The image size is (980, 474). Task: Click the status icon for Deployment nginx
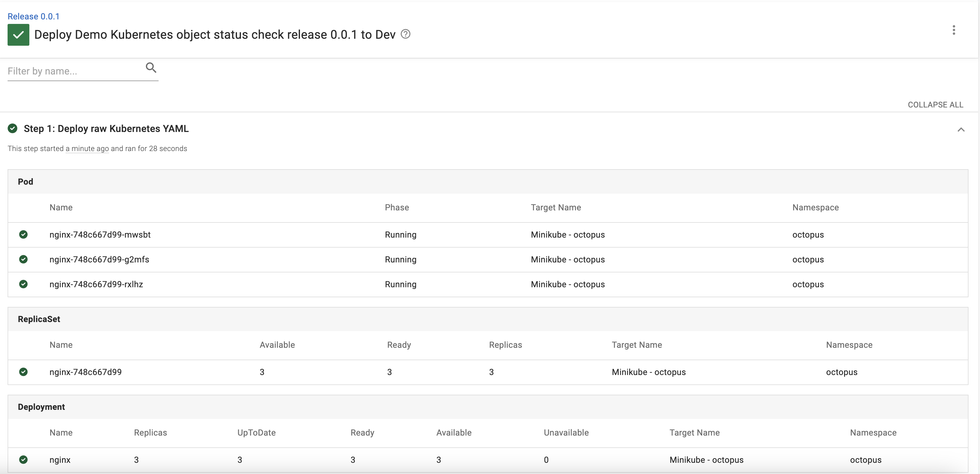(24, 459)
